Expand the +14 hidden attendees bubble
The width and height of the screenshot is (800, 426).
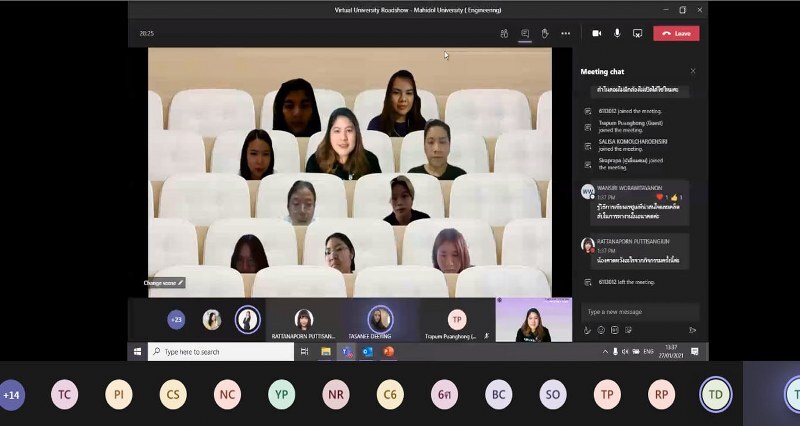(12, 395)
